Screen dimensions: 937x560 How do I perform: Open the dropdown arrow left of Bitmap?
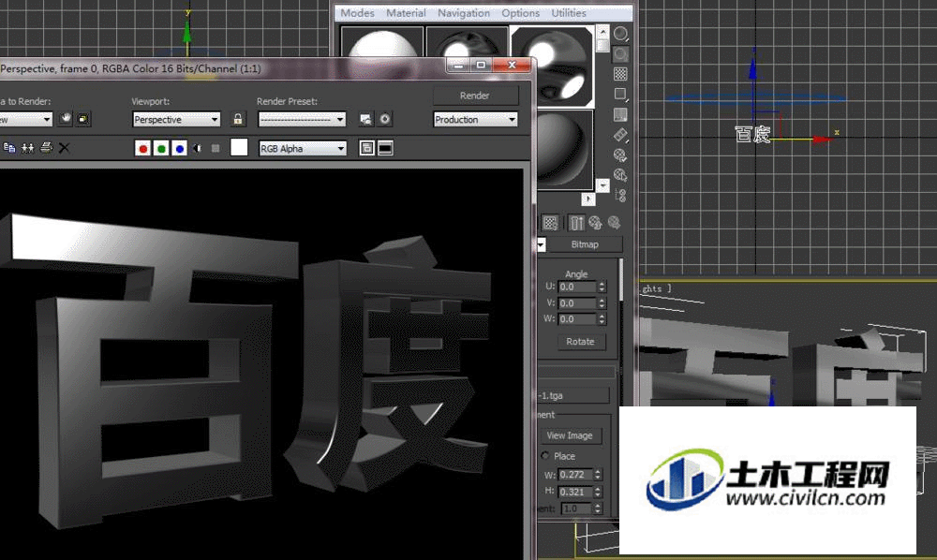click(x=541, y=244)
